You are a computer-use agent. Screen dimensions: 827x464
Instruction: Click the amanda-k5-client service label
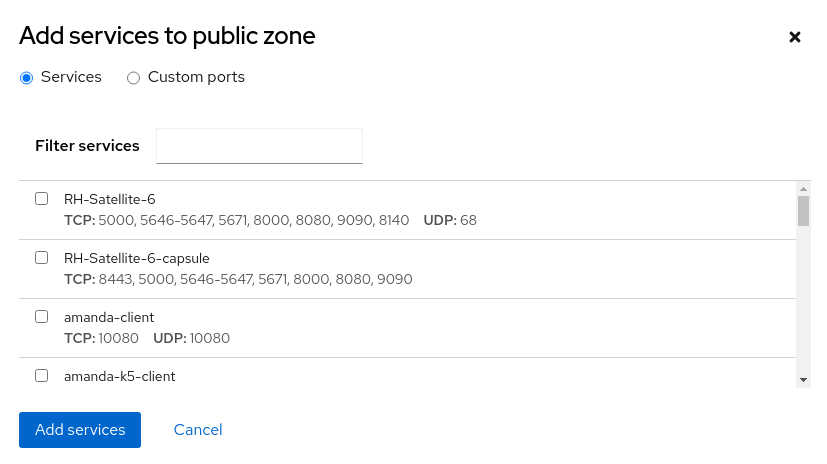[x=120, y=376]
